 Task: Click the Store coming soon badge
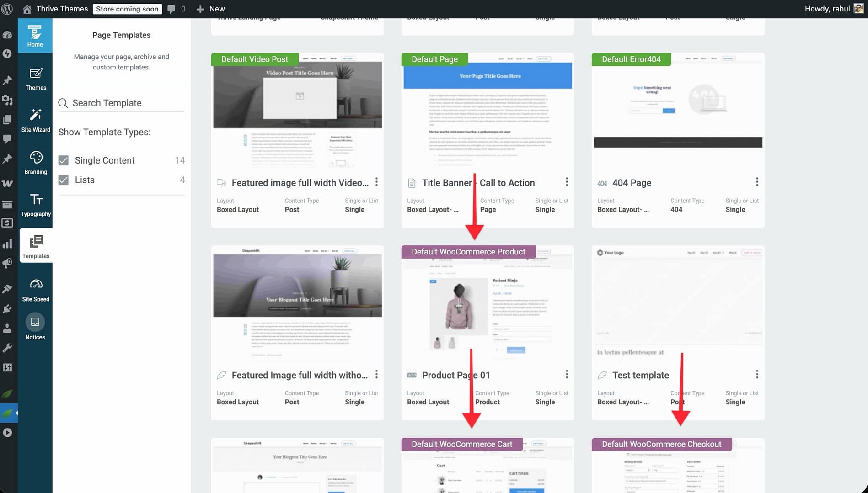tap(127, 9)
